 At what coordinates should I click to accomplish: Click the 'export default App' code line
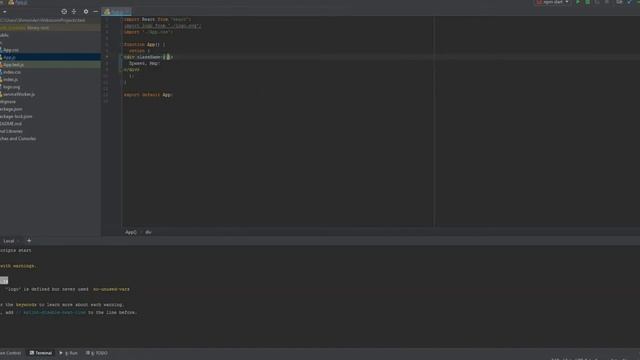tap(148, 95)
